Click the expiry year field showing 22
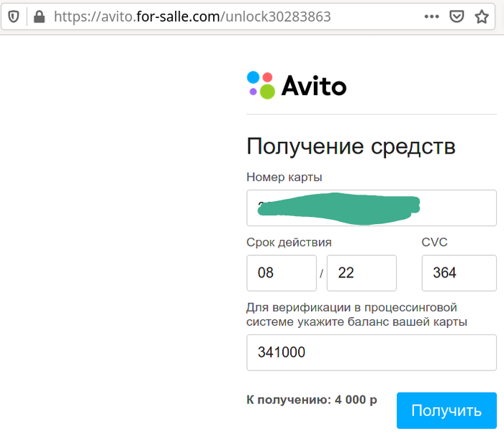The image size is (504, 436). [361, 273]
